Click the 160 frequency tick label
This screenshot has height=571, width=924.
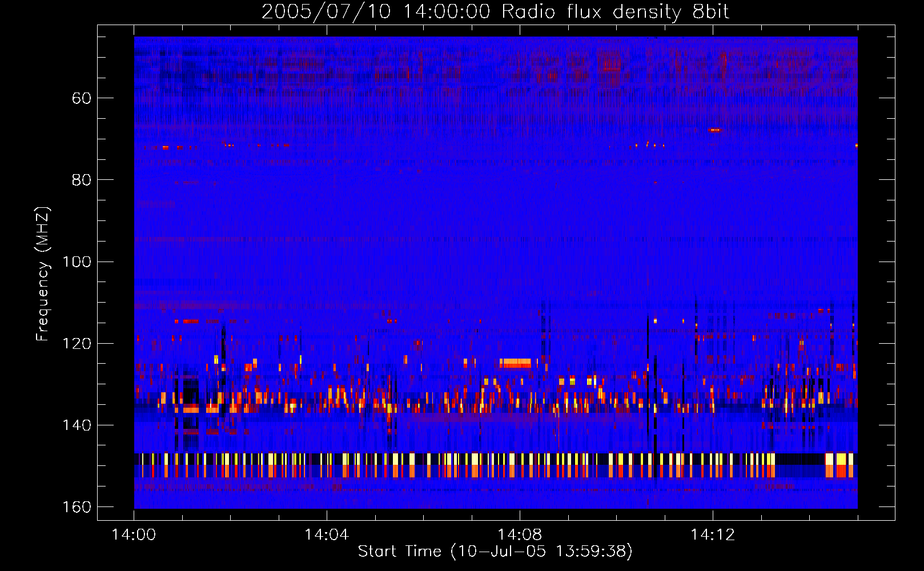(x=77, y=507)
